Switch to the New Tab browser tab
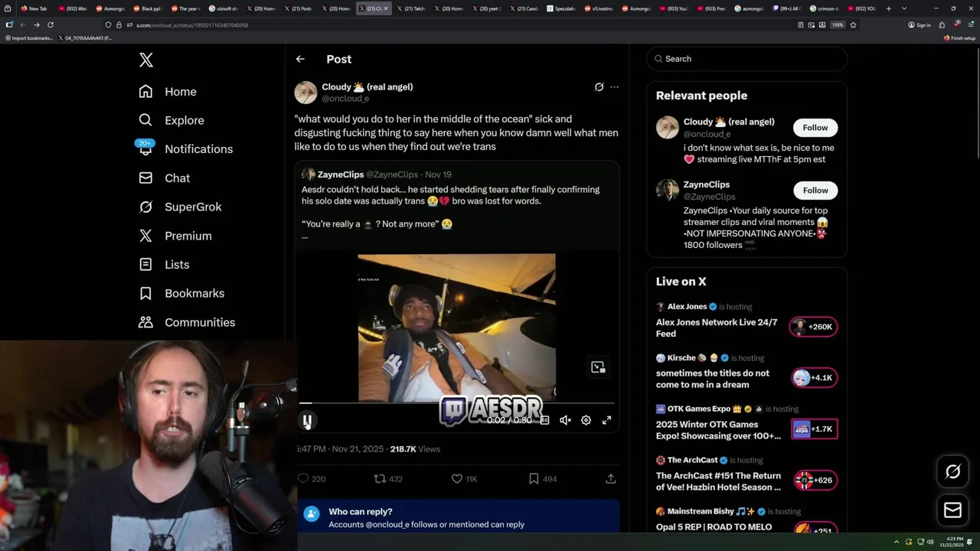Viewport: 980px width, 551px height. [x=34, y=8]
